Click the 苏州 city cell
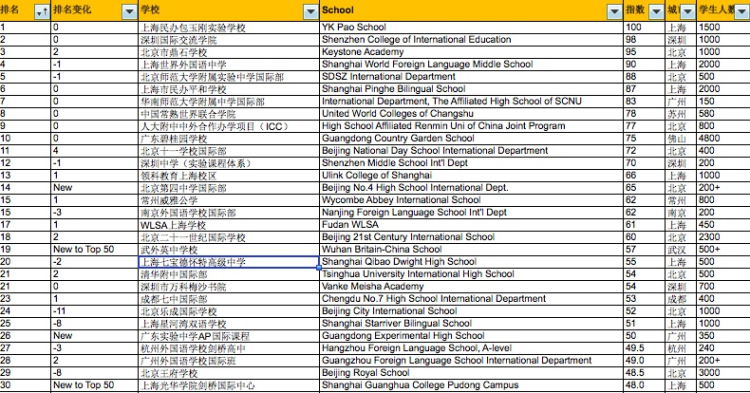 click(681, 114)
